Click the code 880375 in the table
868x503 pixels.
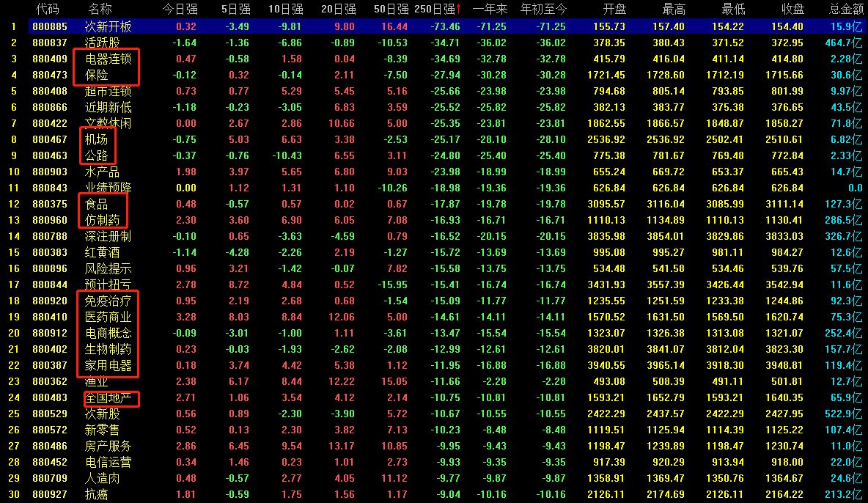[50, 205]
